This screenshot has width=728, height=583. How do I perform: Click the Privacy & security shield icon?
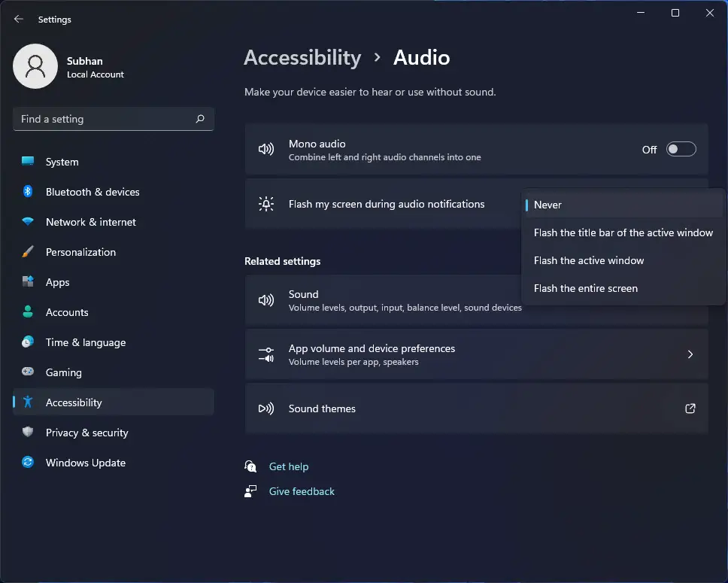(x=28, y=432)
